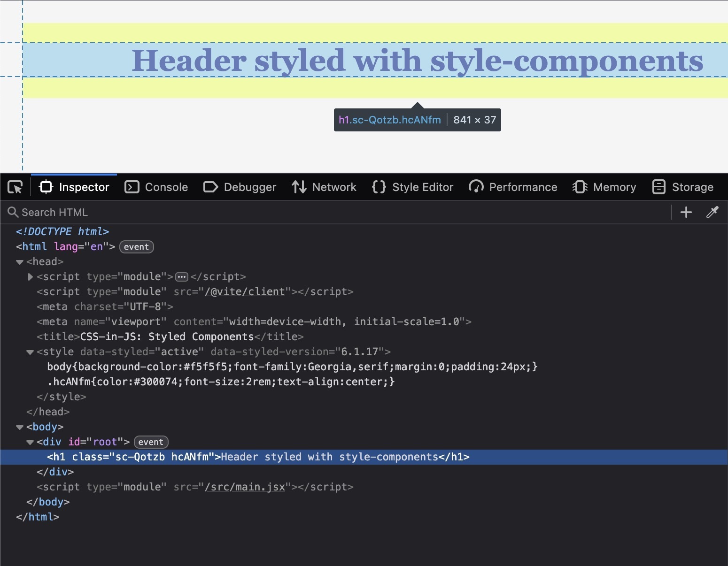Open the /@vite/client script link
This screenshot has width=728, height=566.
(245, 292)
